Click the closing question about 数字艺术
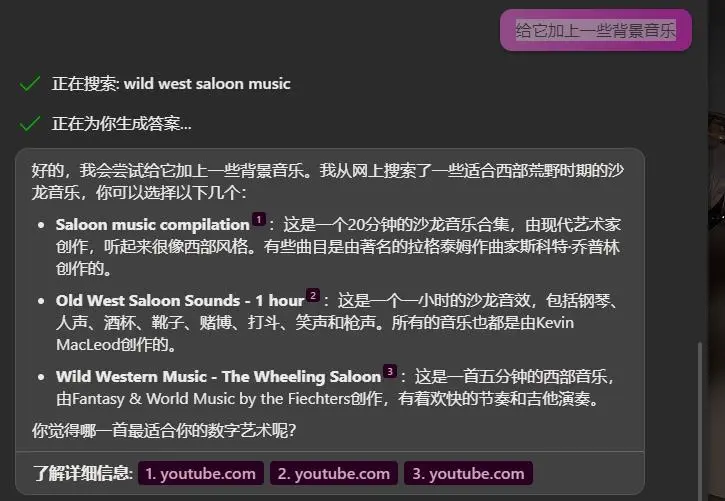725x501 pixels. (x=164, y=431)
